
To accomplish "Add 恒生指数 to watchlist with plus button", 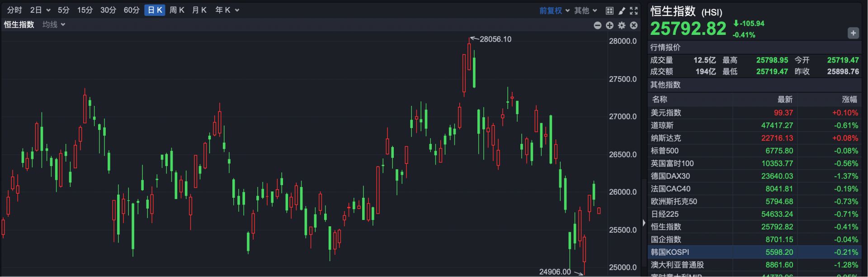I will (853, 33).
